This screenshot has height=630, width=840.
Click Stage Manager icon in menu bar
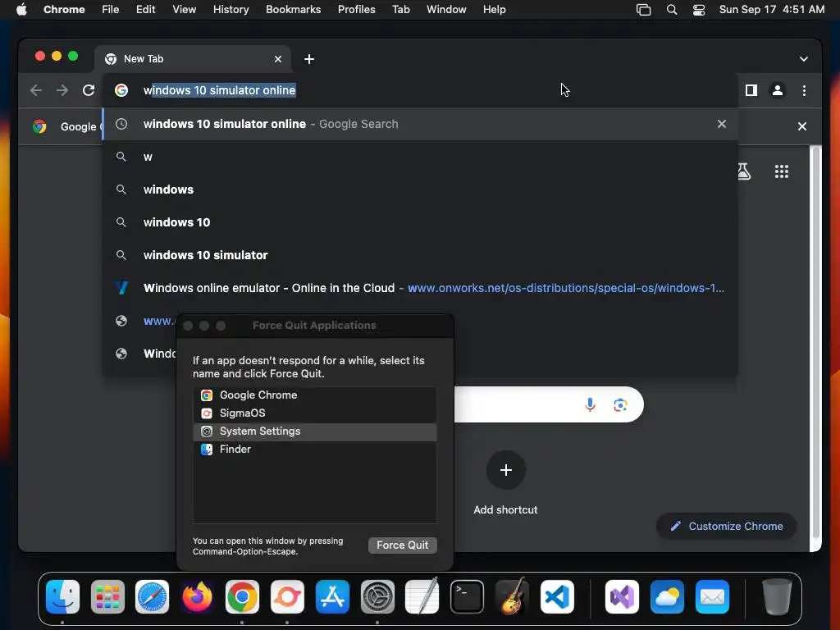[x=643, y=10]
